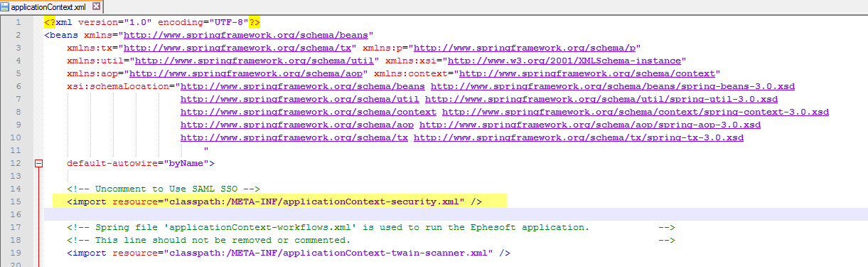Open the first schema/aop URL on line 9

(x=297, y=125)
